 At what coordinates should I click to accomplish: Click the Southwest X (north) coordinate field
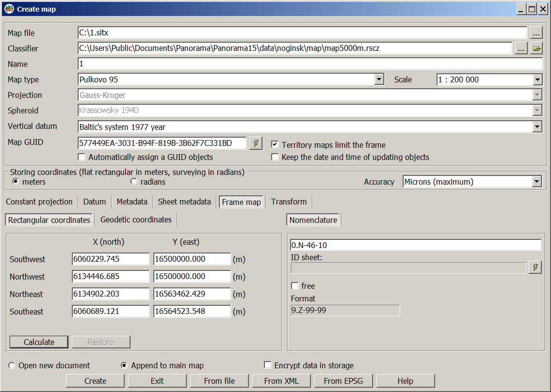coord(111,259)
